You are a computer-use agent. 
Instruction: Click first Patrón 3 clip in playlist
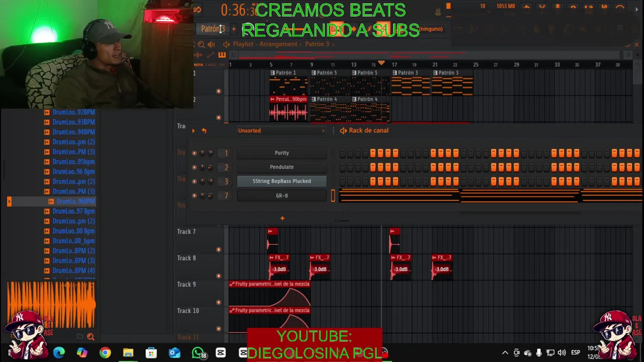click(411, 82)
